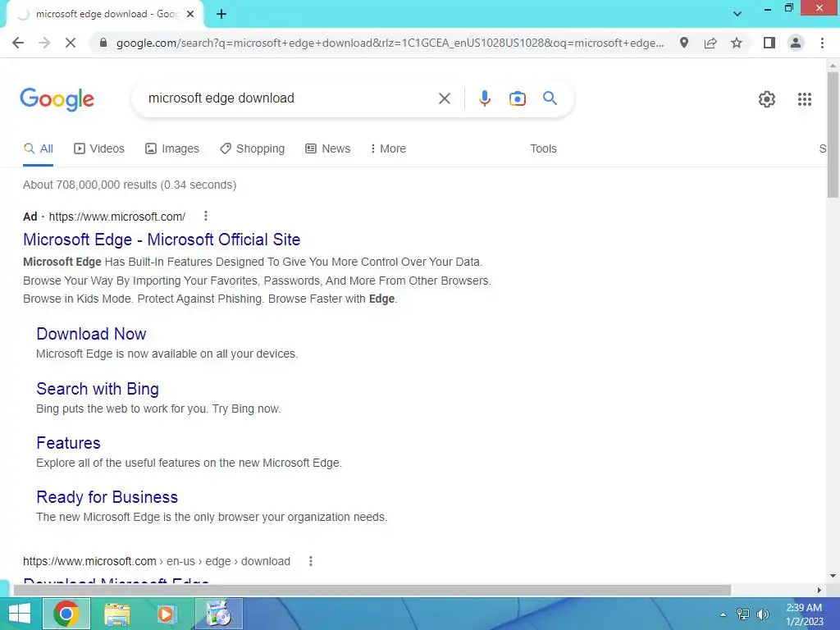Start voice search with the microphone icon
This screenshot has width=840, height=630.
[x=484, y=98]
